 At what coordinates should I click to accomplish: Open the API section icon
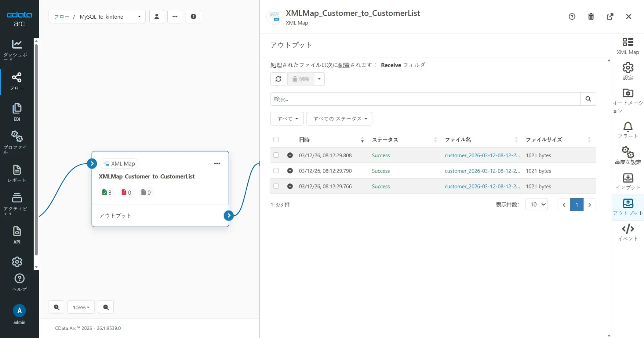(x=17, y=235)
